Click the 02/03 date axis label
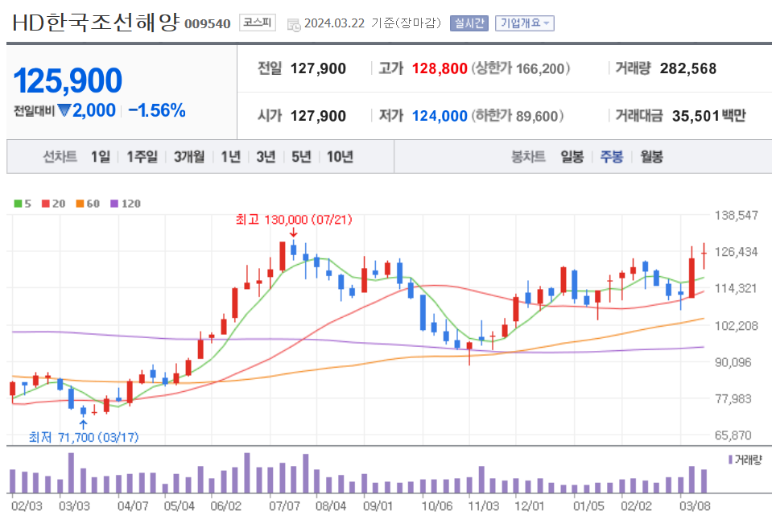Viewport: 772px width, 532px height. [27, 506]
